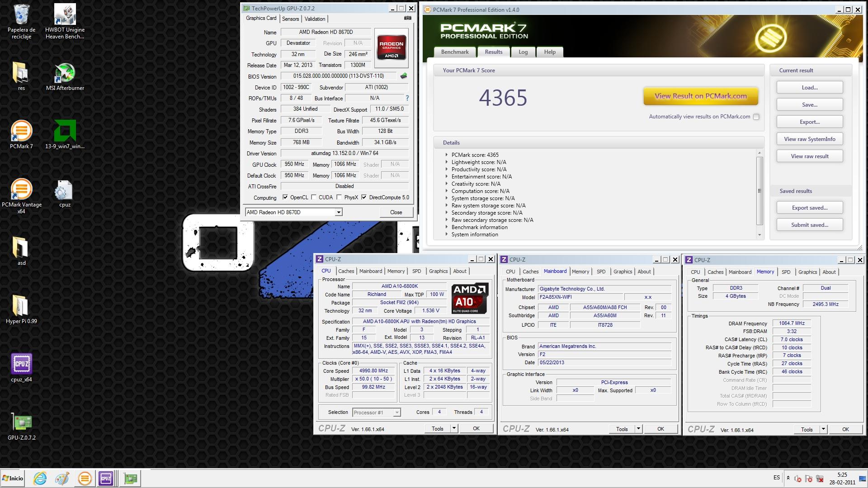Switch to PCMark 7 taskbar button
868x488 pixels.
[84, 478]
